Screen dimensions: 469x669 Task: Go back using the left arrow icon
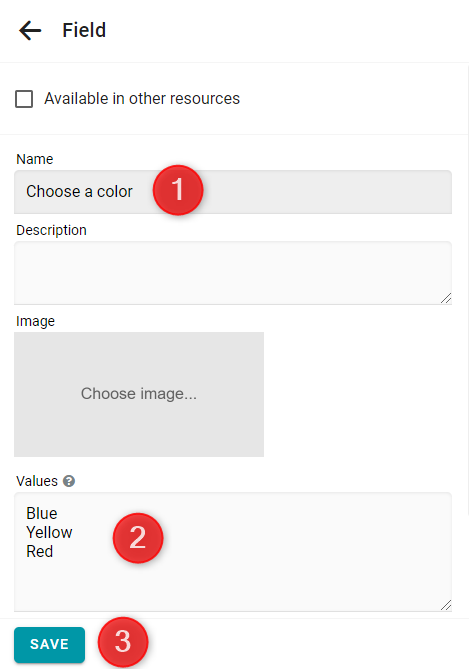click(30, 31)
